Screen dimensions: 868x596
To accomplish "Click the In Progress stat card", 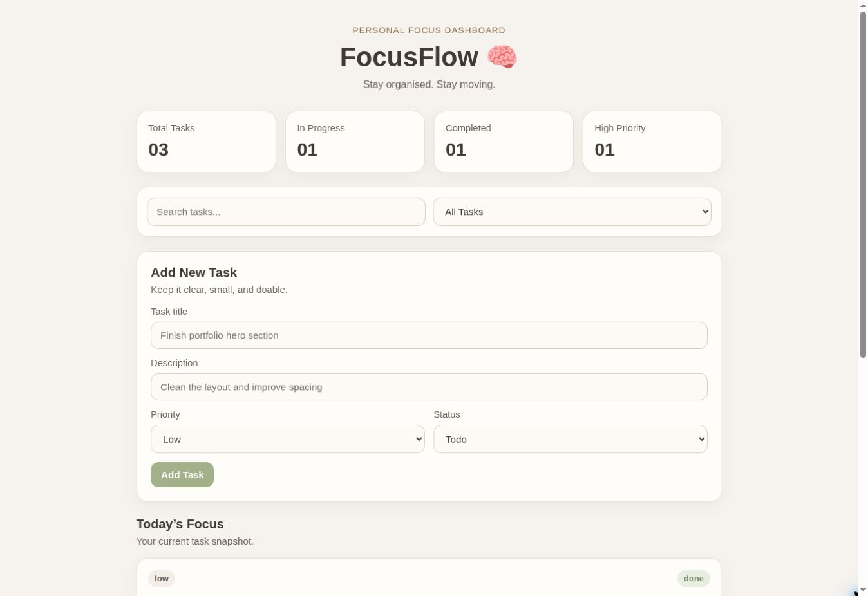I will click(x=355, y=142).
